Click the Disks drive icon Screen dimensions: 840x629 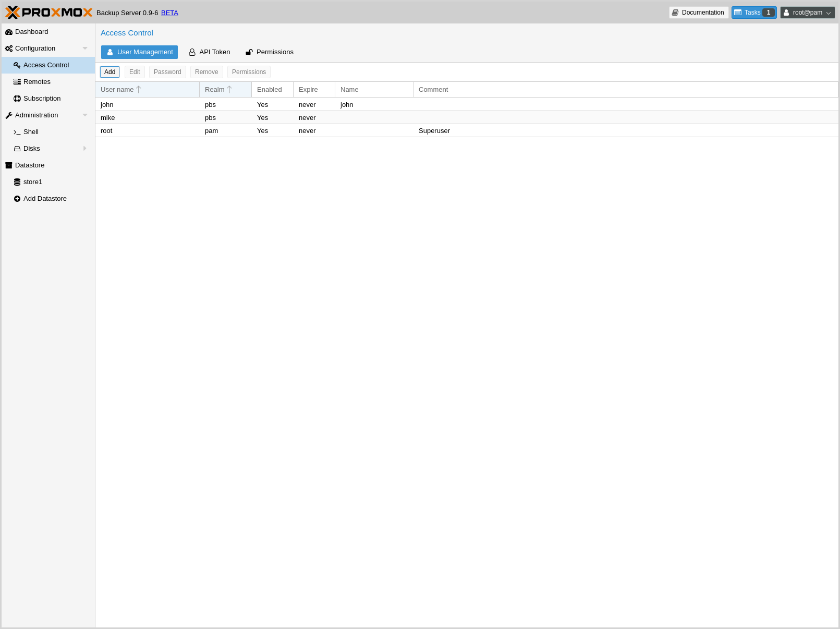pos(17,149)
